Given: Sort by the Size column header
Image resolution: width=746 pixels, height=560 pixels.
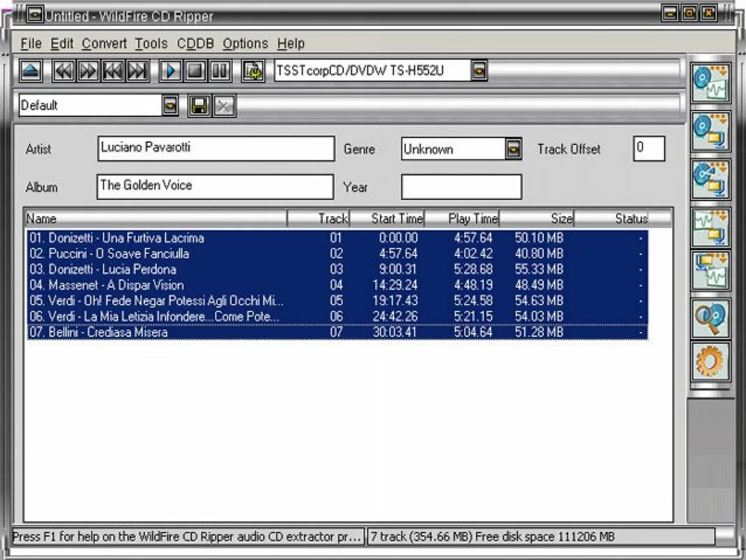Looking at the screenshot, I should click(x=537, y=218).
